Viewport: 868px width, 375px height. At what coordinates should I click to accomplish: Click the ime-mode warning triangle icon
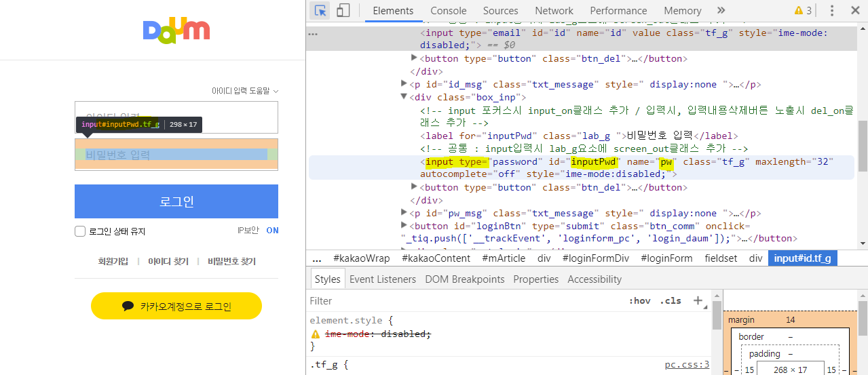(x=315, y=334)
